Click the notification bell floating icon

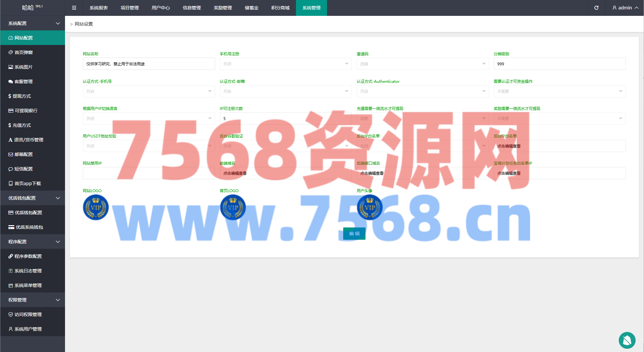(627, 340)
